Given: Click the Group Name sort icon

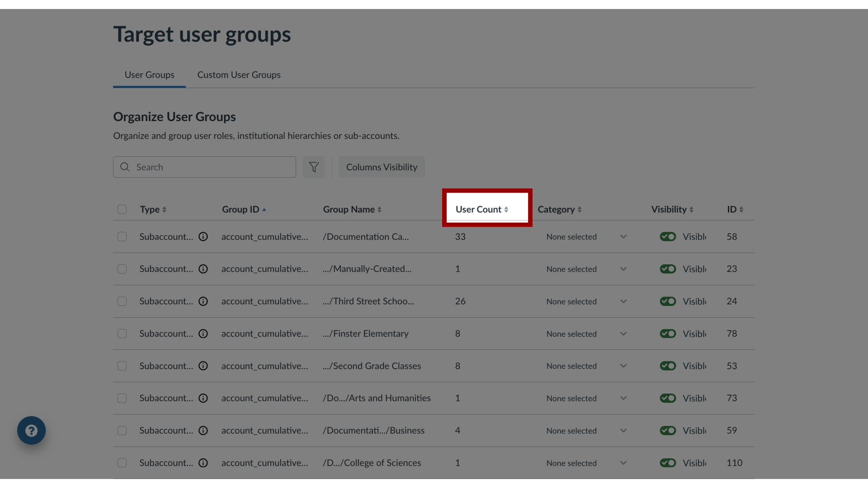Looking at the screenshot, I should tap(380, 209).
